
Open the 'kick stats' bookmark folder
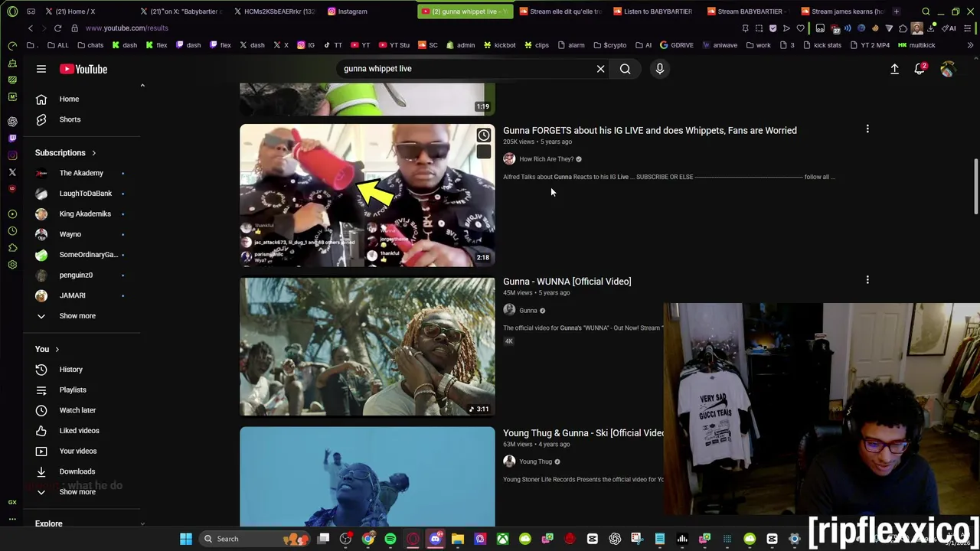click(x=823, y=45)
